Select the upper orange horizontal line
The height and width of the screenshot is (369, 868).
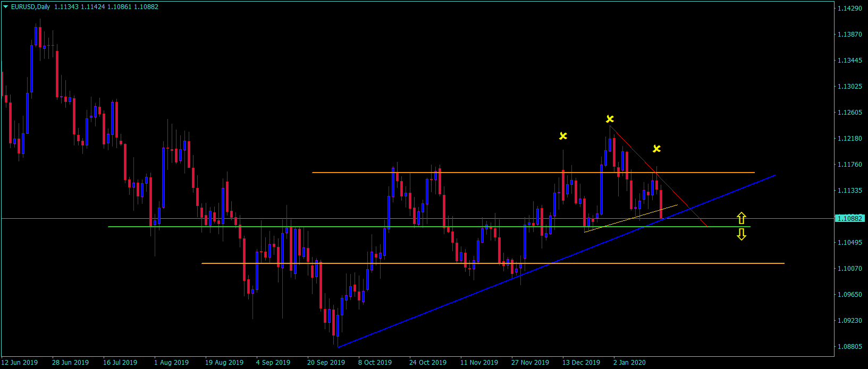click(x=533, y=173)
